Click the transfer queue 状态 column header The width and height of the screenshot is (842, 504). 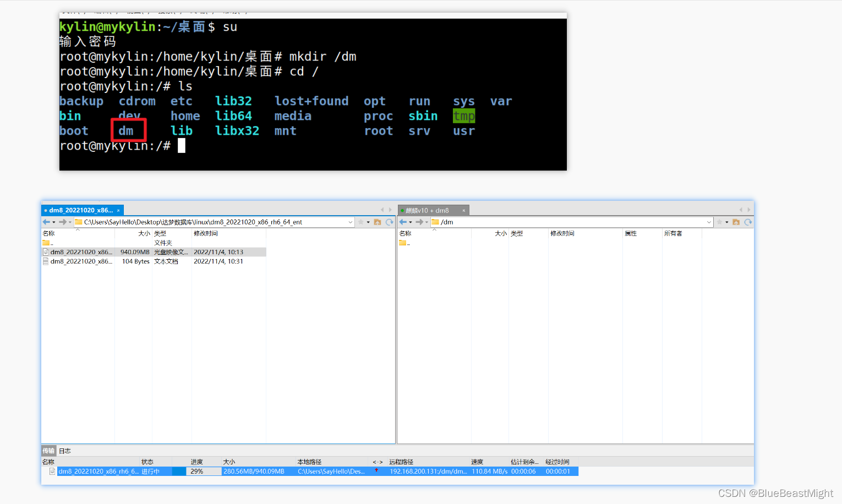point(147,462)
